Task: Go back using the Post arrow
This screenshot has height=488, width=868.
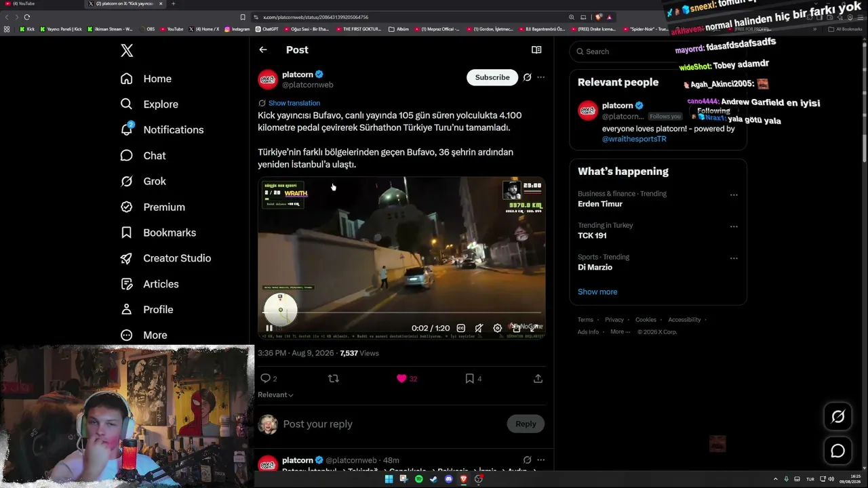Action: [263, 49]
